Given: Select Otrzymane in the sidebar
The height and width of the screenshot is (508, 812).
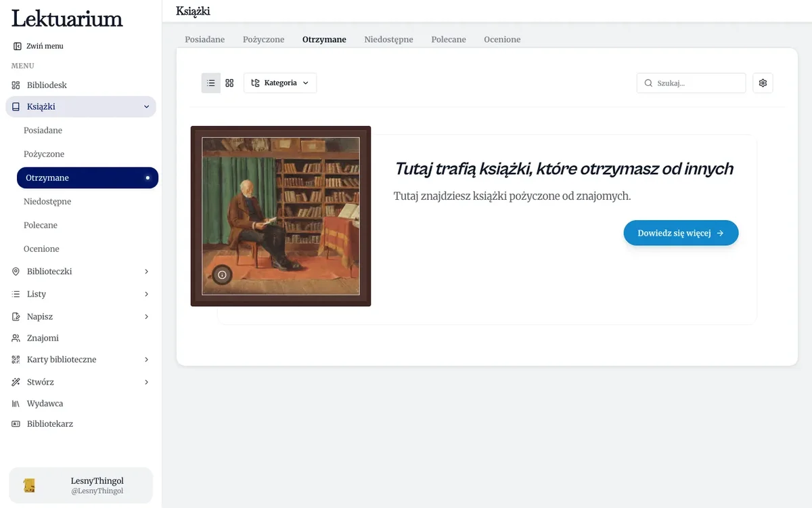Looking at the screenshot, I should tap(87, 177).
